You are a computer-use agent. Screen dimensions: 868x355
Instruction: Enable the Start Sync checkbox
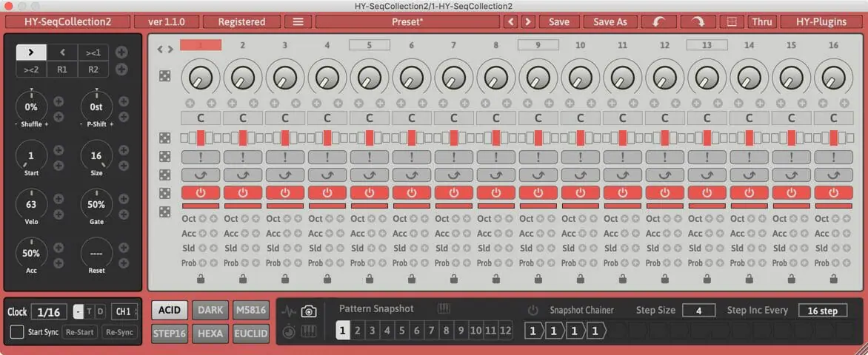coord(17,332)
